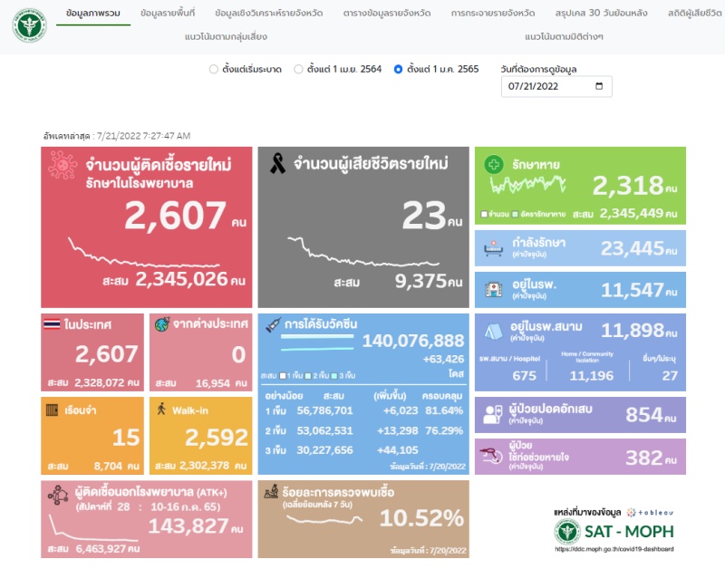Click the syringe icon on vaccination panel
725x588 pixels.
[x=270, y=324]
